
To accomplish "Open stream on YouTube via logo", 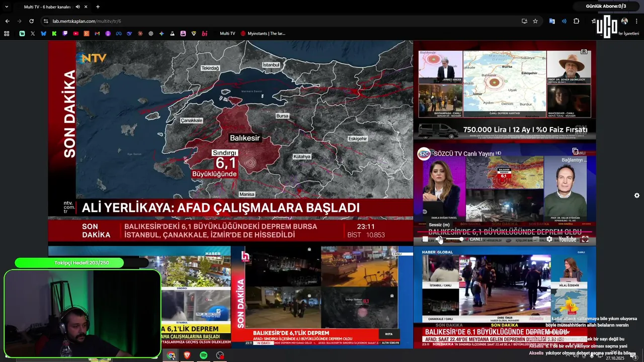I will (568, 239).
